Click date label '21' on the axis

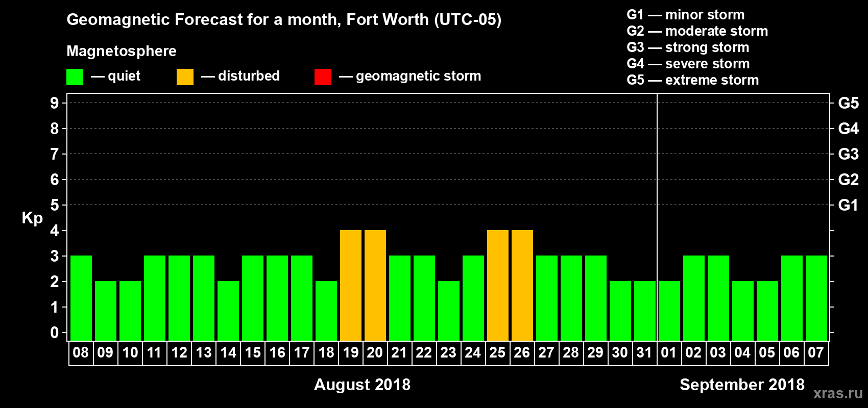399,353
